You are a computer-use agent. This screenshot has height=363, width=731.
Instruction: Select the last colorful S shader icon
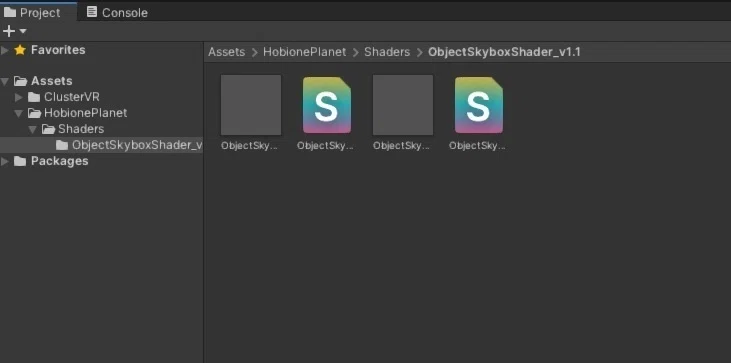coord(479,105)
